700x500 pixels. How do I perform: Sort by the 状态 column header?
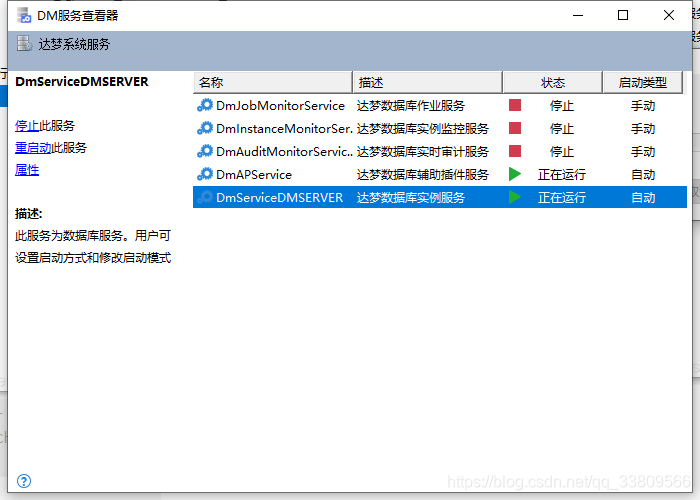pyautogui.click(x=553, y=83)
